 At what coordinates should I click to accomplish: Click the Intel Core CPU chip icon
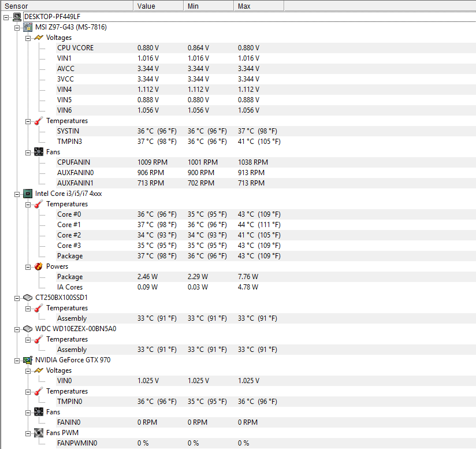[28, 194]
